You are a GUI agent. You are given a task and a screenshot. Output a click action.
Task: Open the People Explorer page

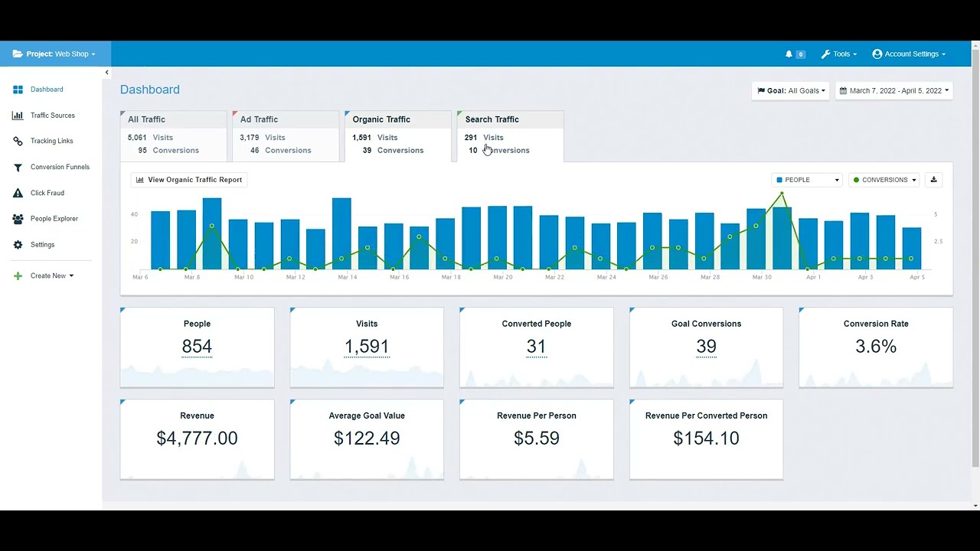54,219
